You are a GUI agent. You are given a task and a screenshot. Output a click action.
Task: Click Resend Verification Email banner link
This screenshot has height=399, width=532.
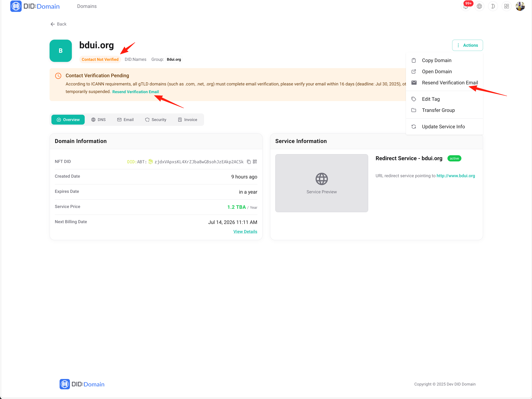coord(135,92)
